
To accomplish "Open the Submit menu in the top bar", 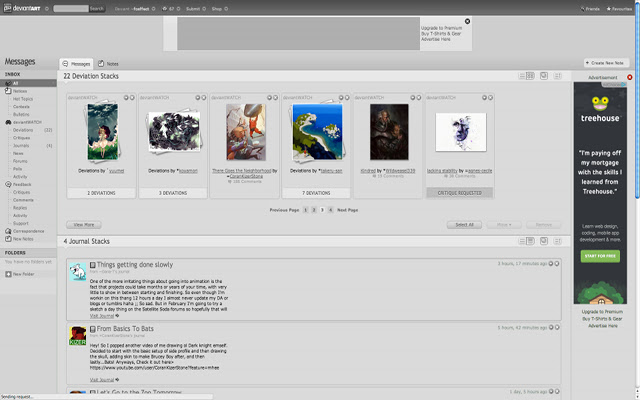I will tap(193, 9).
